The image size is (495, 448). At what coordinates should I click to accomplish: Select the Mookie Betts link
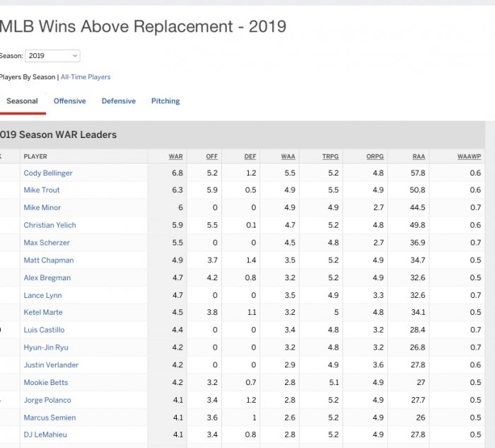46,383
